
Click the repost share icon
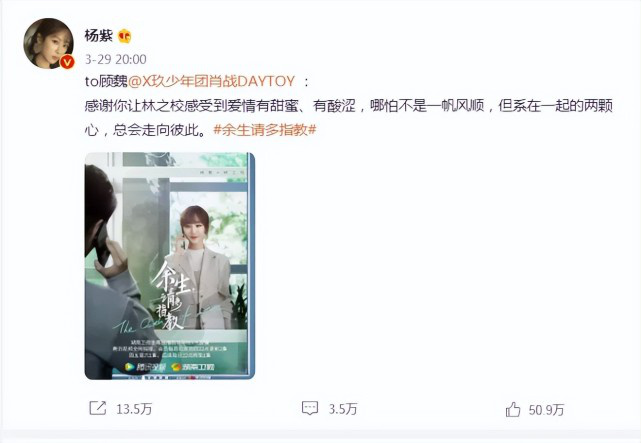pos(98,408)
